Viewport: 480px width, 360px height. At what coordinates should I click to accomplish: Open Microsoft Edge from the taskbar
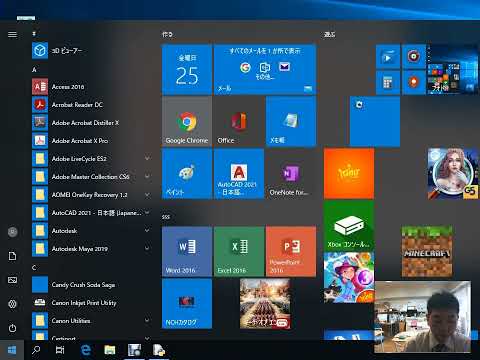point(86,350)
